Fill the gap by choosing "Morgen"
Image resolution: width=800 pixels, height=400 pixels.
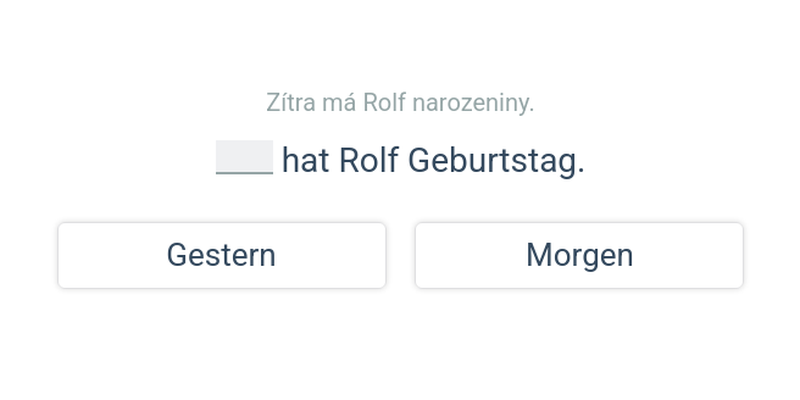tap(579, 255)
